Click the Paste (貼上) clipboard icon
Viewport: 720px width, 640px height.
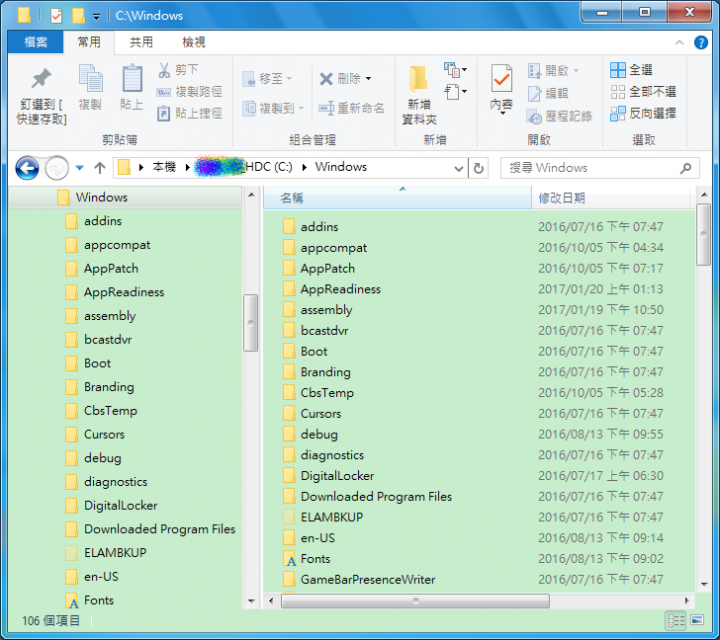point(132,78)
